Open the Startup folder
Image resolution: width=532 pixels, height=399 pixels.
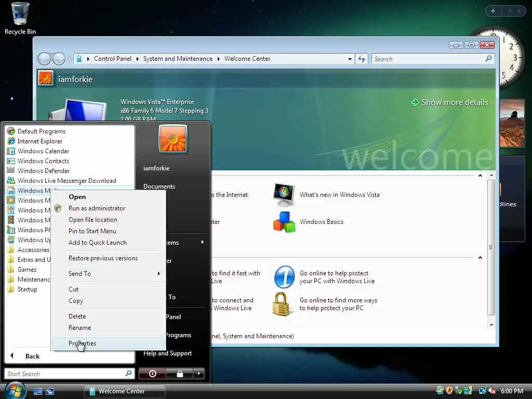tap(27, 289)
